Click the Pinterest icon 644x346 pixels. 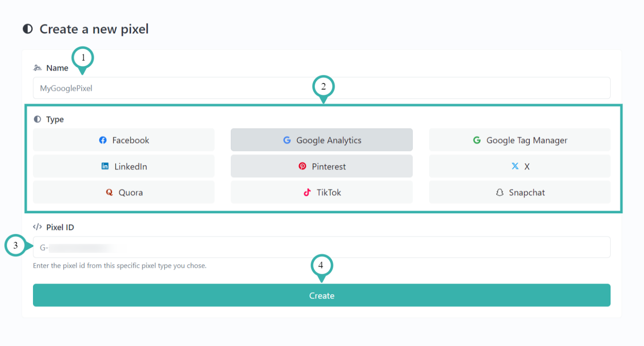tap(302, 166)
